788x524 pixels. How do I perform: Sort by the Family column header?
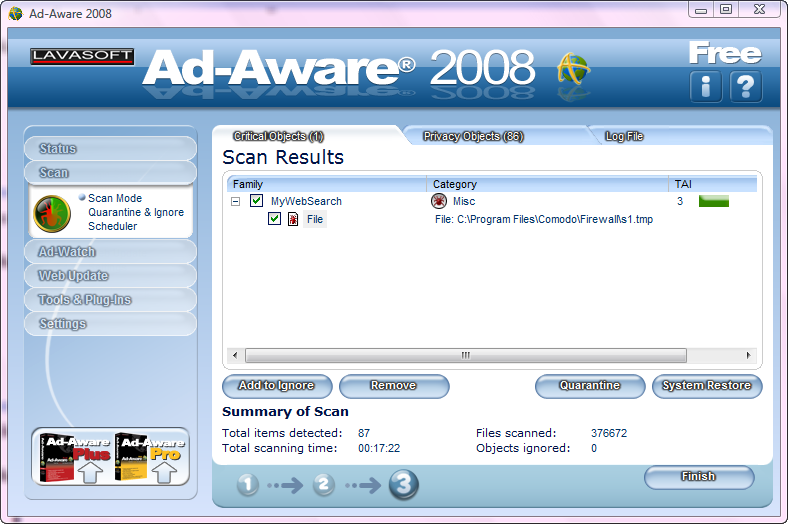[327, 184]
